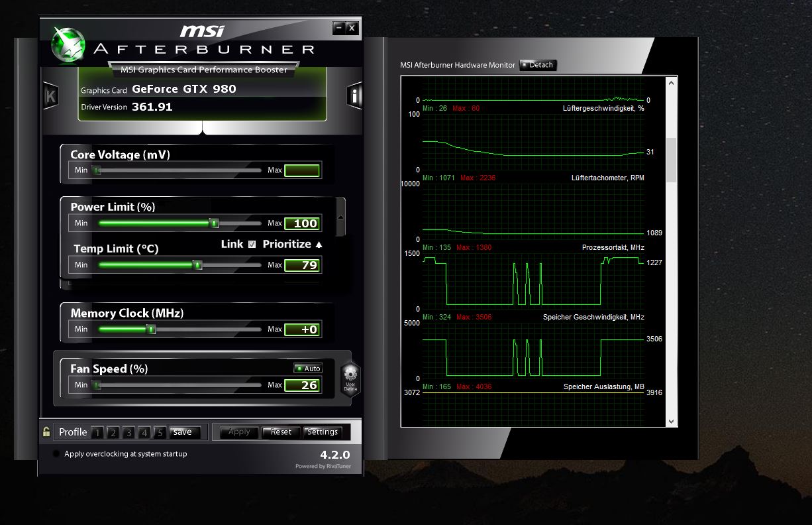Click the green Afterburner logo emblem
The height and width of the screenshot is (525, 812).
pos(68,44)
